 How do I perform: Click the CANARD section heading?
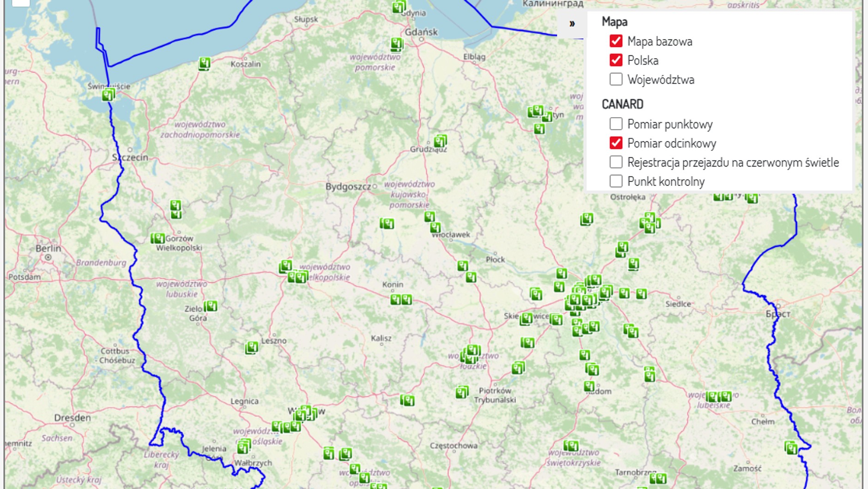[622, 104]
